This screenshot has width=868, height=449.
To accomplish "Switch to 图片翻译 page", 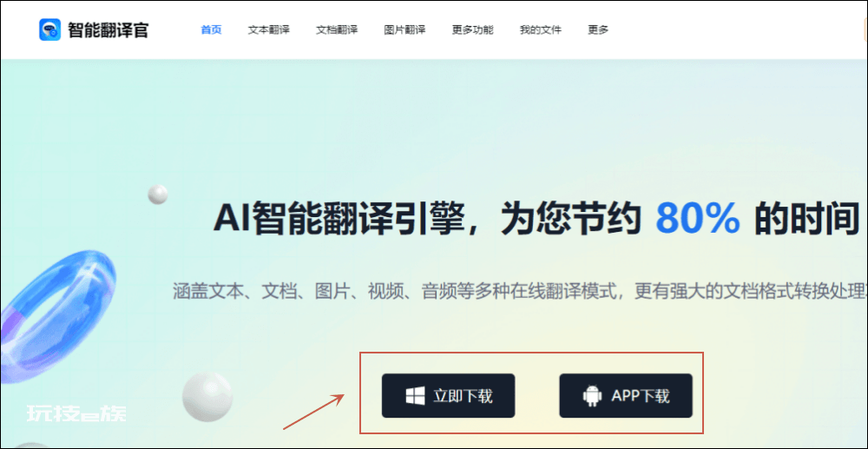I will (x=404, y=30).
